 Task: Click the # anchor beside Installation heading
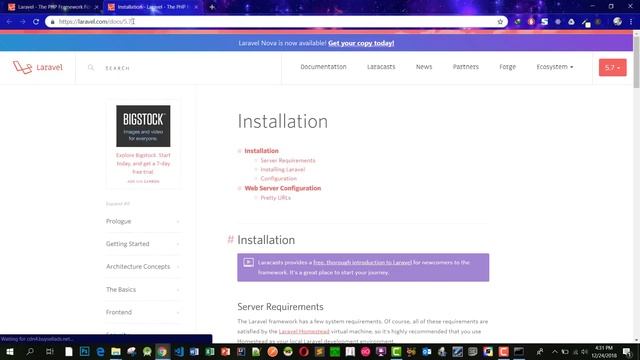tap(230, 240)
